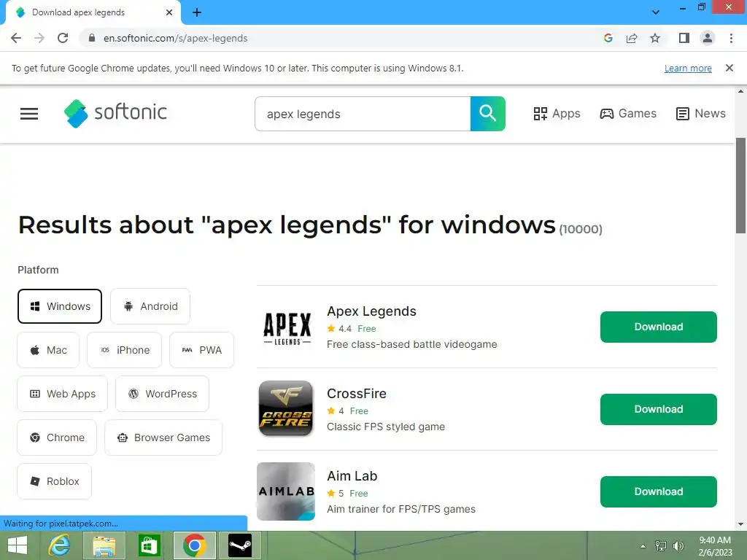Click the Aim Lab thumbnail
This screenshot has height=560, width=747.
(x=286, y=491)
